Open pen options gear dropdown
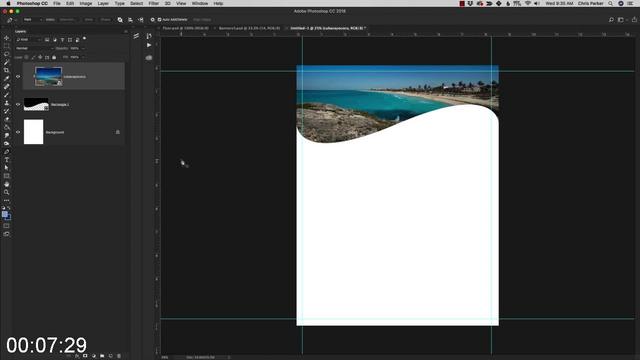This screenshot has height=360, width=640. [152, 20]
